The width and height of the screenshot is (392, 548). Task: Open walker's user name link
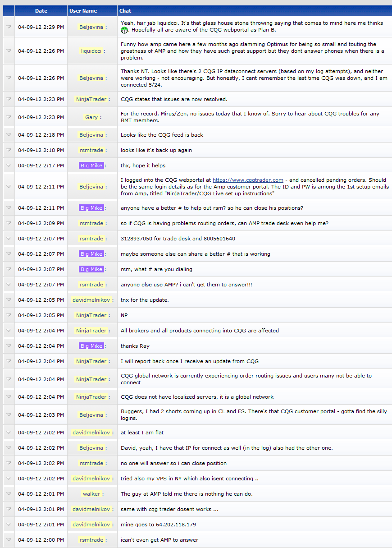coord(91,494)
